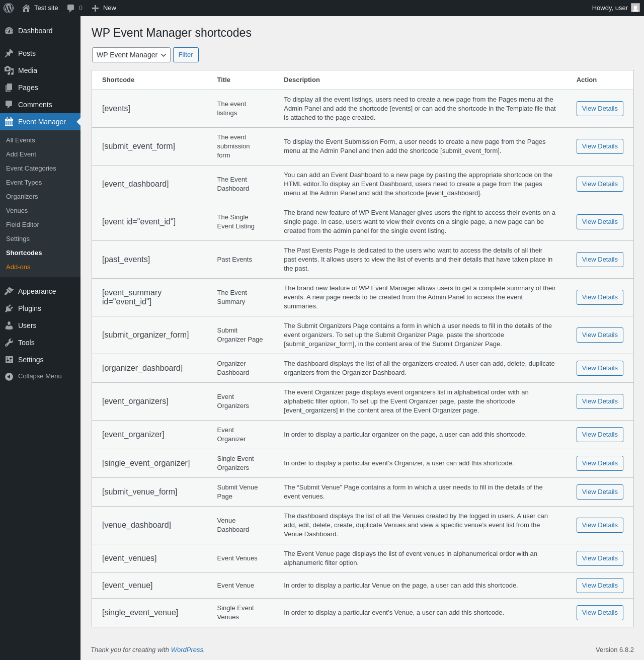Viewport: 644px width, 660px height.
Task: View Details for [event_organizers] shortcode
Action: (x=600, y=401)
